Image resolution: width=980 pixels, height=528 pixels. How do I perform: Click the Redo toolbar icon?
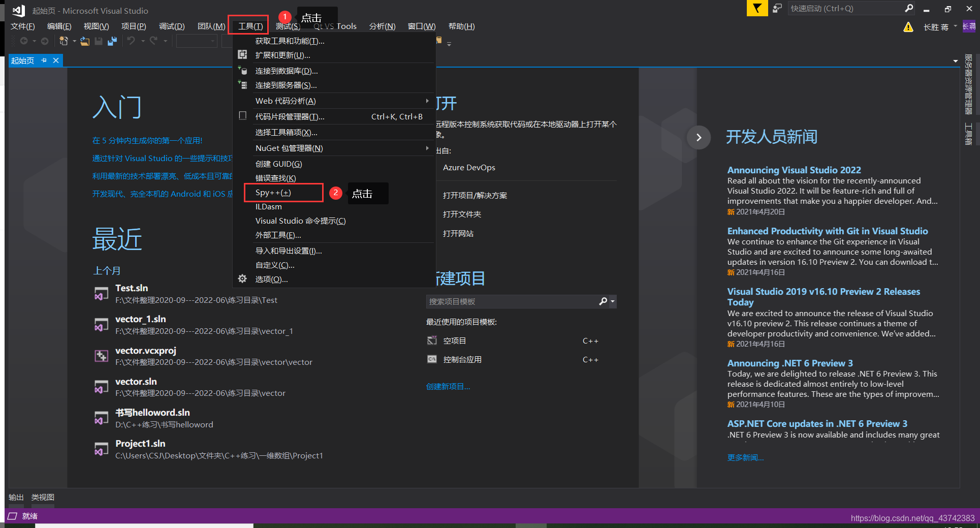[153, 41]
